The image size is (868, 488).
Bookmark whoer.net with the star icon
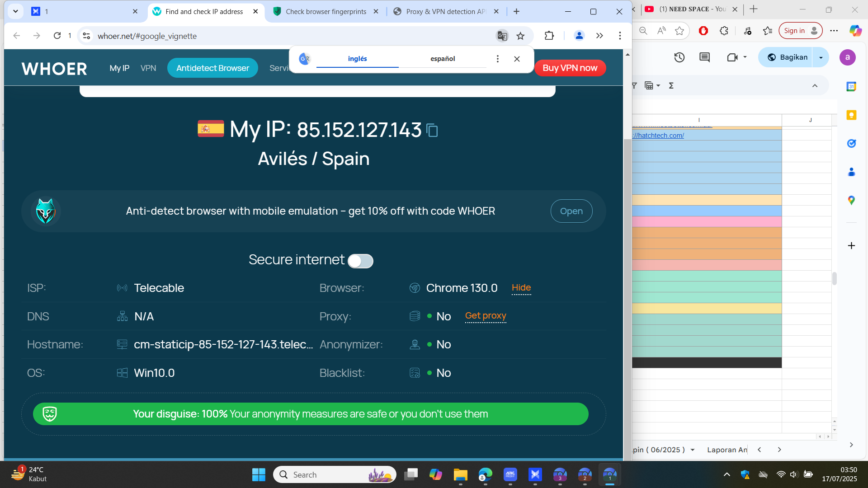pos(521,36)
